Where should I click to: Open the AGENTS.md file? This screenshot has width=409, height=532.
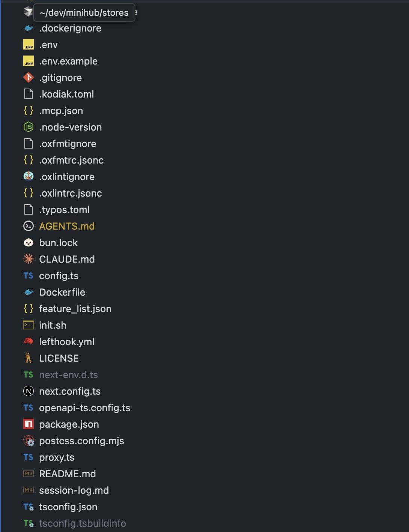click(x=67, y=226)
